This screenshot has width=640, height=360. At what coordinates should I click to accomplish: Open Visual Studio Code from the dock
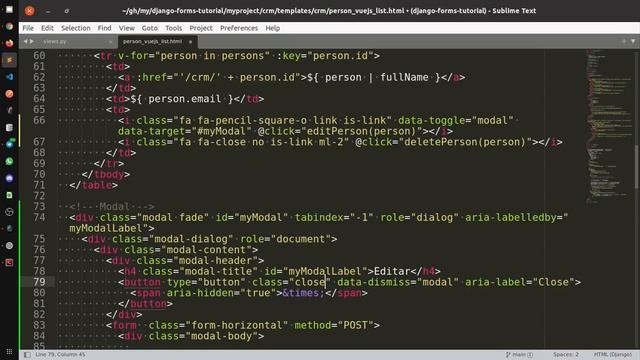[x=9, y=77]
